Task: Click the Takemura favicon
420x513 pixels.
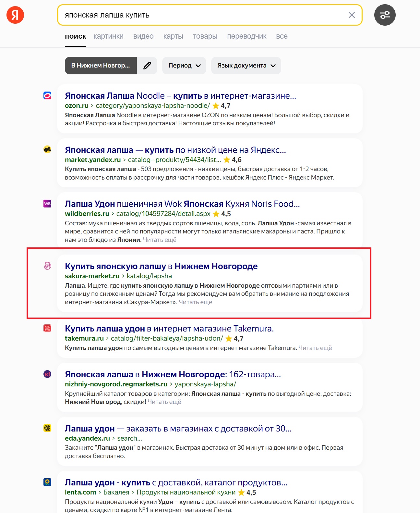Action: click(47, 328)
